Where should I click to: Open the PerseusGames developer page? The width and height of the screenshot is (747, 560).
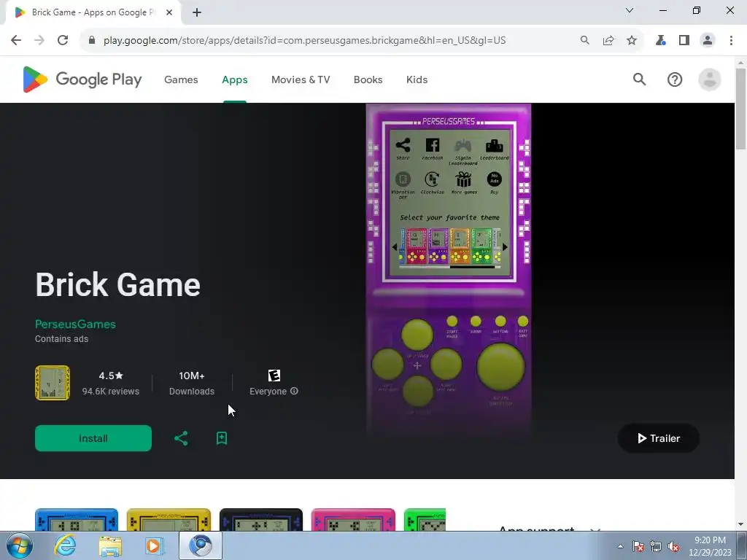(x=75, y=324)
